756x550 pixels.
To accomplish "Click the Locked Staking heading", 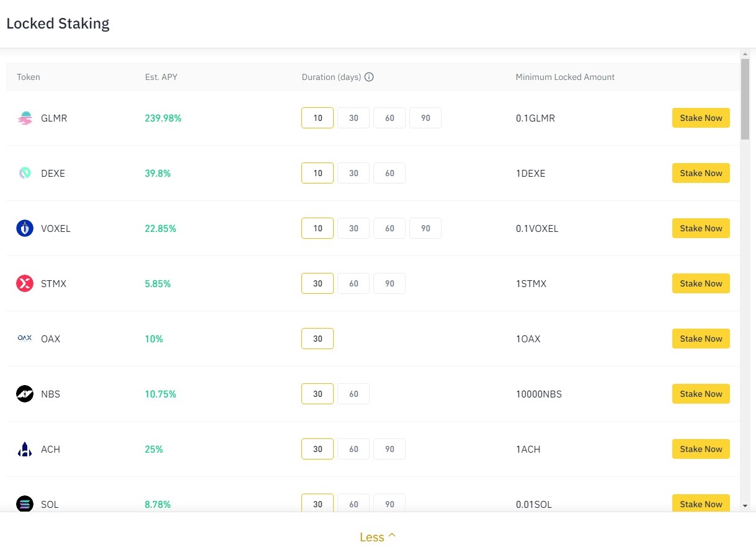I will tap(58, 24).
